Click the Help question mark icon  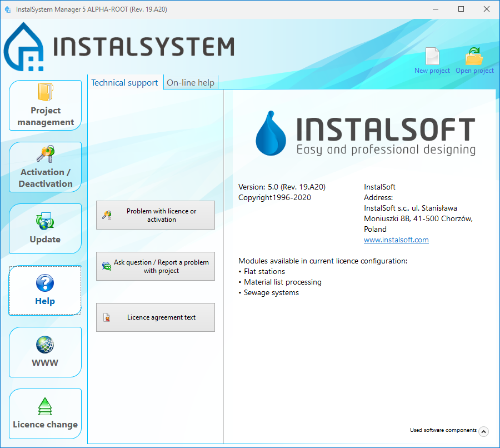[x=45, y=283]
